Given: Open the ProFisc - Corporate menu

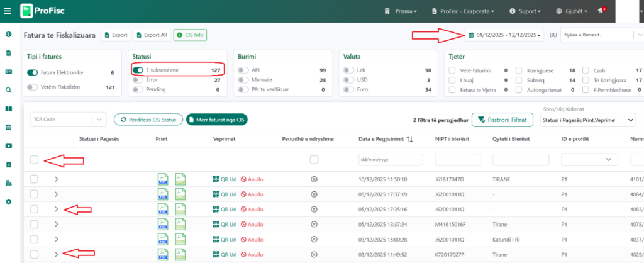Looking at the screenshot, I should 463,11.
